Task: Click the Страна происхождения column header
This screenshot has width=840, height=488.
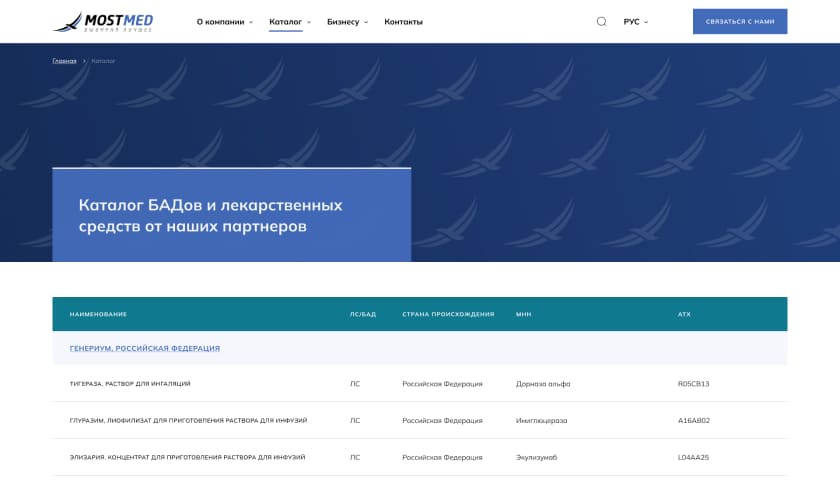Action: pos(448,314)
